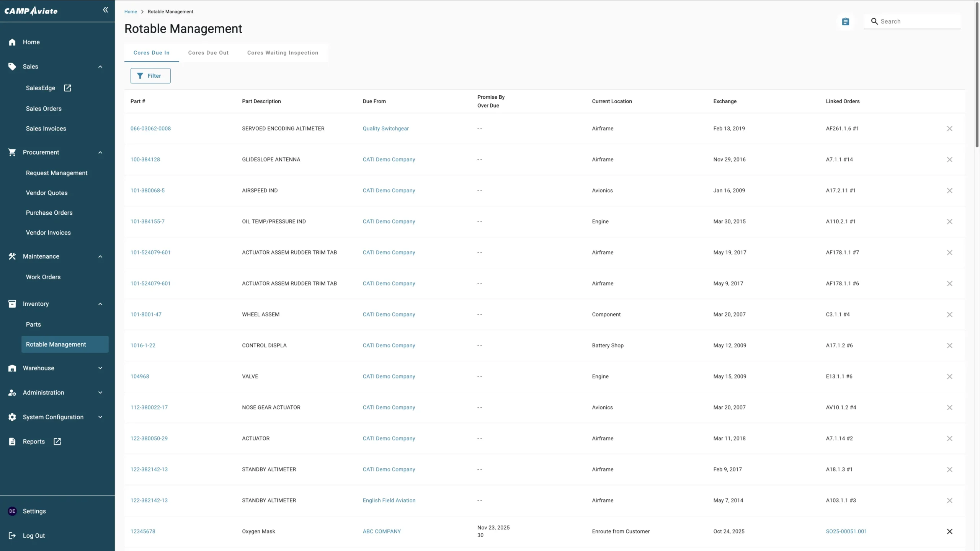Open the Quality Switchgear link
The image size is (980, 551).
point(386,129)
